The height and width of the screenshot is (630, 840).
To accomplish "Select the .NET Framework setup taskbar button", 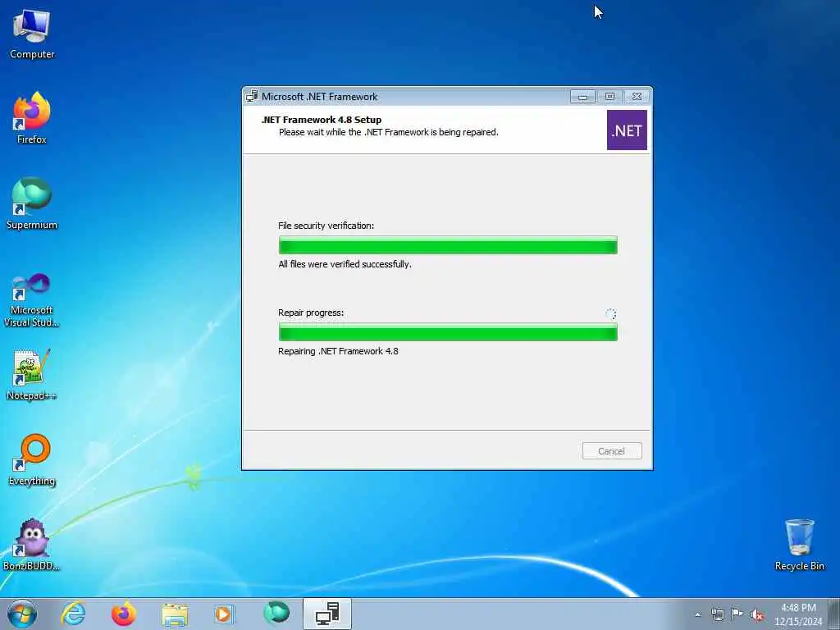I will coord(327,614).
